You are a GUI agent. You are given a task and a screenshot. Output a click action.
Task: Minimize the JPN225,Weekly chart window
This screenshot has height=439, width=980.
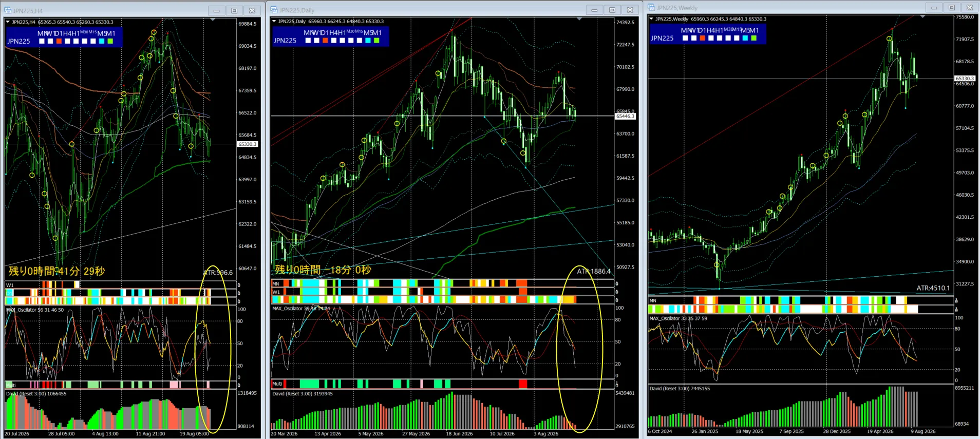(934, 7)
